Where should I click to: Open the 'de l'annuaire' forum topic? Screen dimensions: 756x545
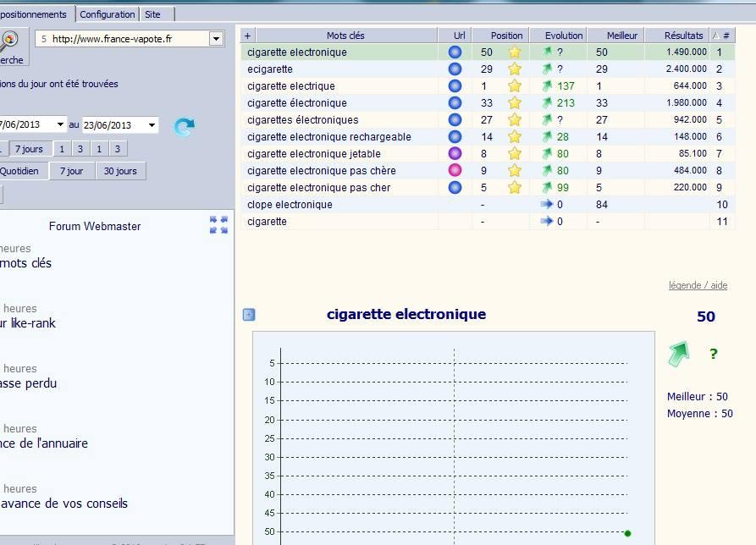point(44,443)
